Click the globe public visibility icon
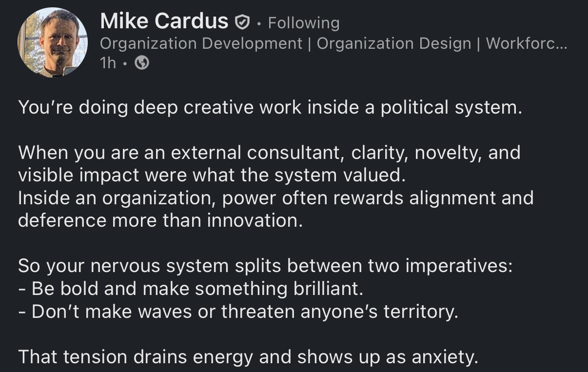This screenshot has width=588, height=372. click(141, 63)
